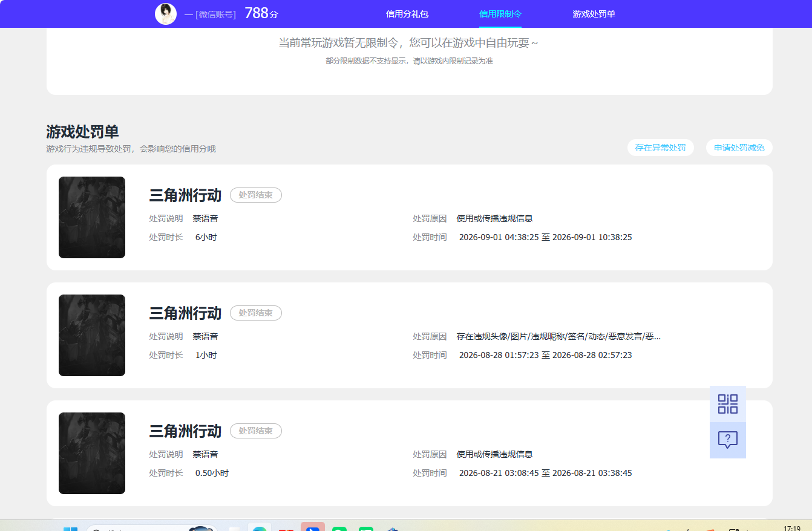Open game thumbnail of the 6小时 penalty
The image size is (812, 531).
point(92,217)
